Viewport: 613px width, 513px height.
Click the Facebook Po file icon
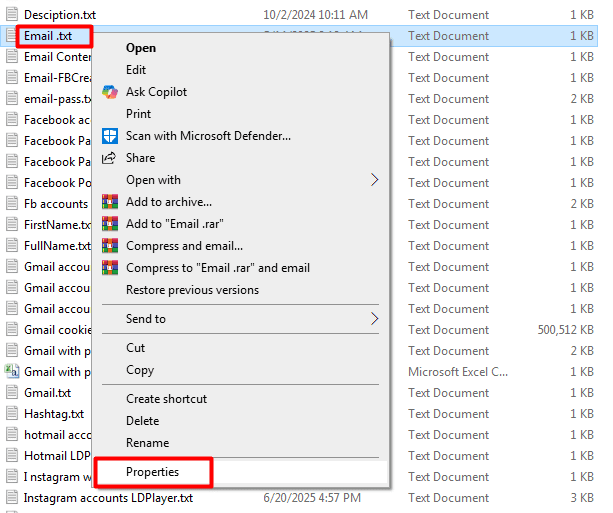click(12, 183)
